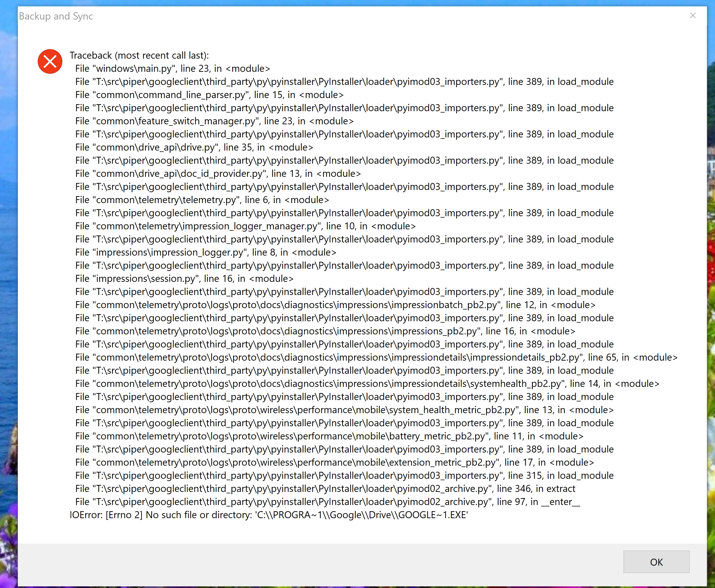
Task: Click the drive_api\drive.py line 35 entry
Action: (194, 147)
